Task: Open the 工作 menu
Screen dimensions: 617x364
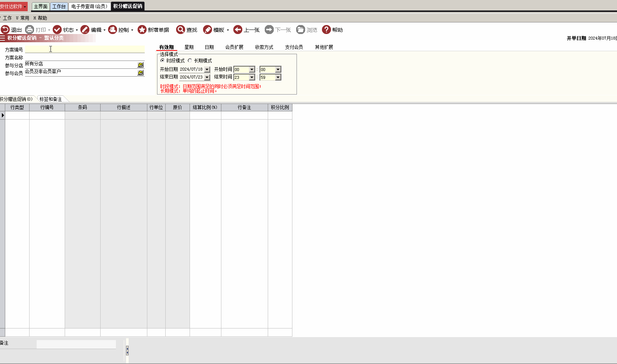Action: [7, 18]
